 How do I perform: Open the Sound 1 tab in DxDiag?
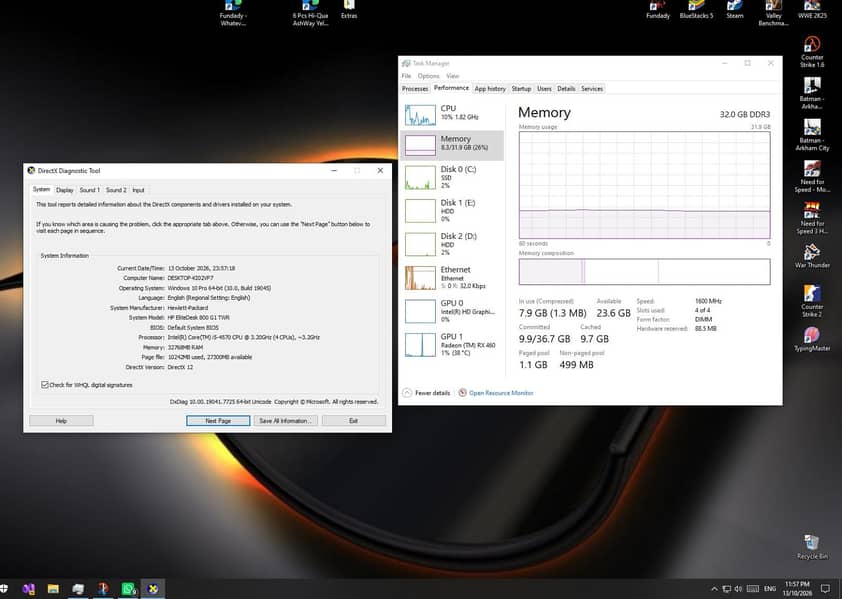tap(89, 190)
